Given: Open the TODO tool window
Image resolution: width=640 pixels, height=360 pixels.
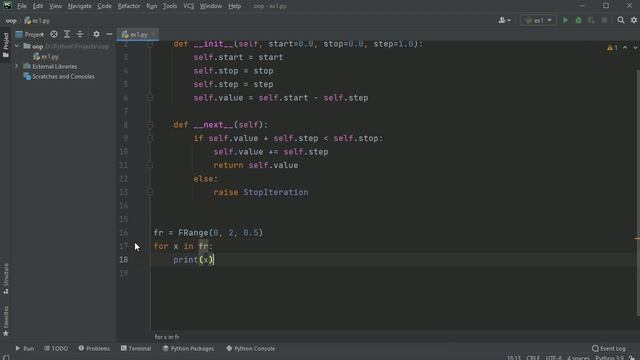Looking at the screenshot, I should point(56,348).
